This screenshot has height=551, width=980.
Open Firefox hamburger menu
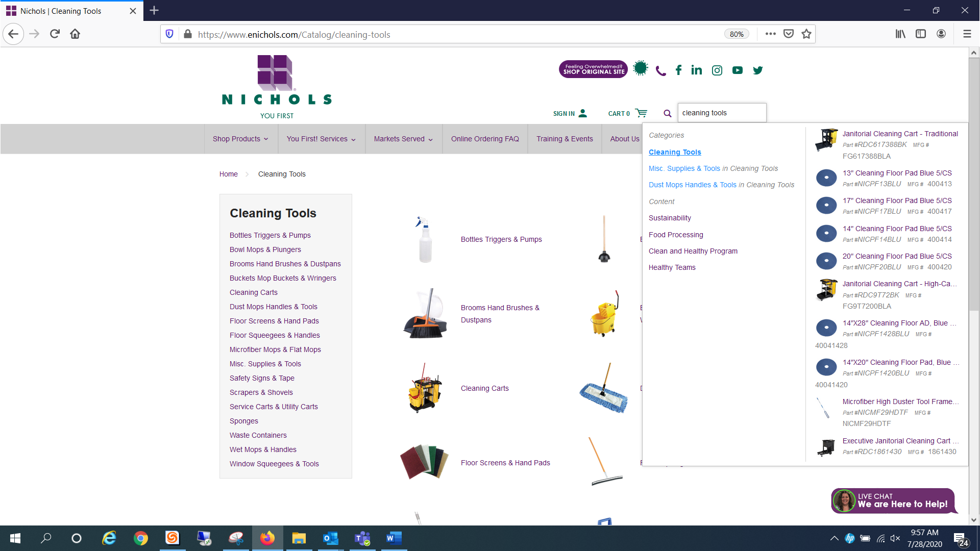tap(967, 34)
